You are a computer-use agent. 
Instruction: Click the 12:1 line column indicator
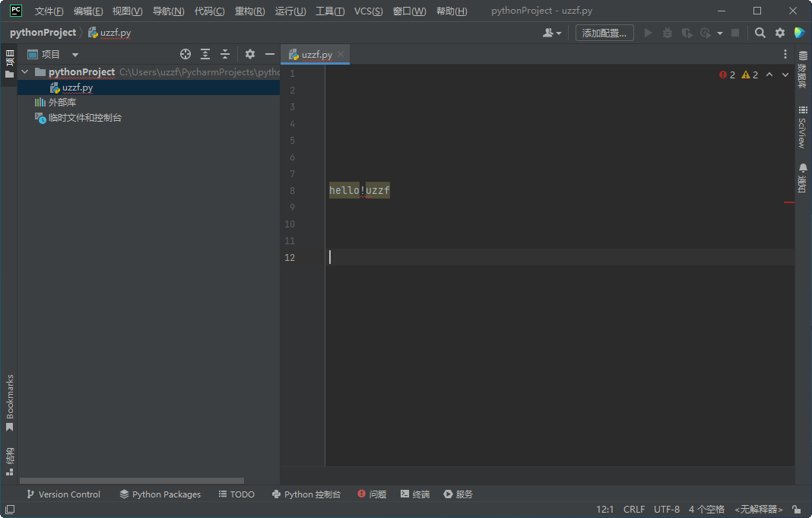tap(604, 509)
